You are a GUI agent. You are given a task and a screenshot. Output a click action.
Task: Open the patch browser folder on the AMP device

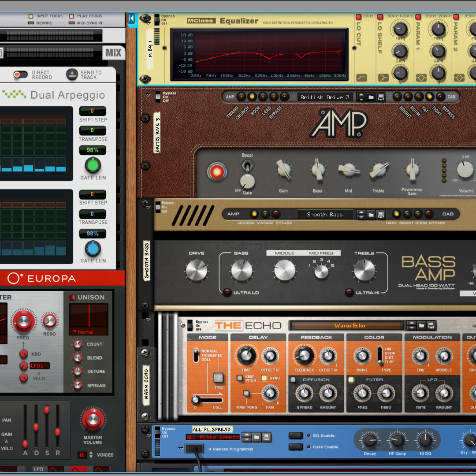tap(372, 97)
